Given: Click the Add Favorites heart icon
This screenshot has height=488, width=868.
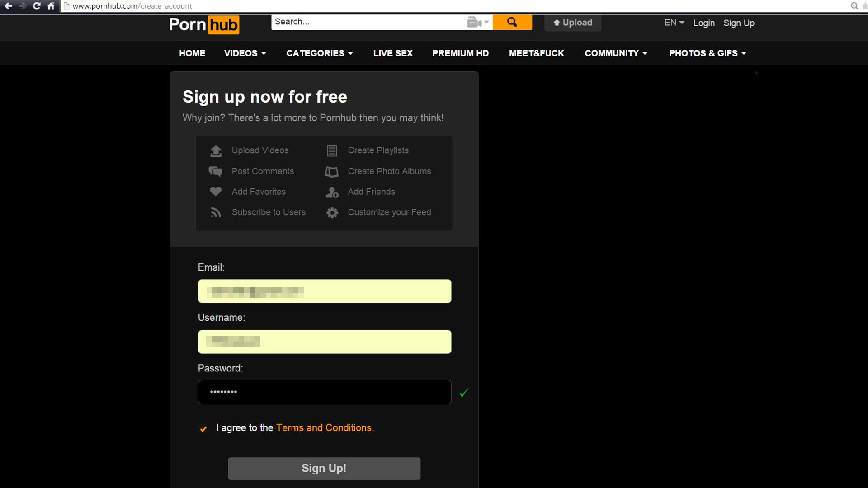Looking at the screenshot, I should pos(216,192).
